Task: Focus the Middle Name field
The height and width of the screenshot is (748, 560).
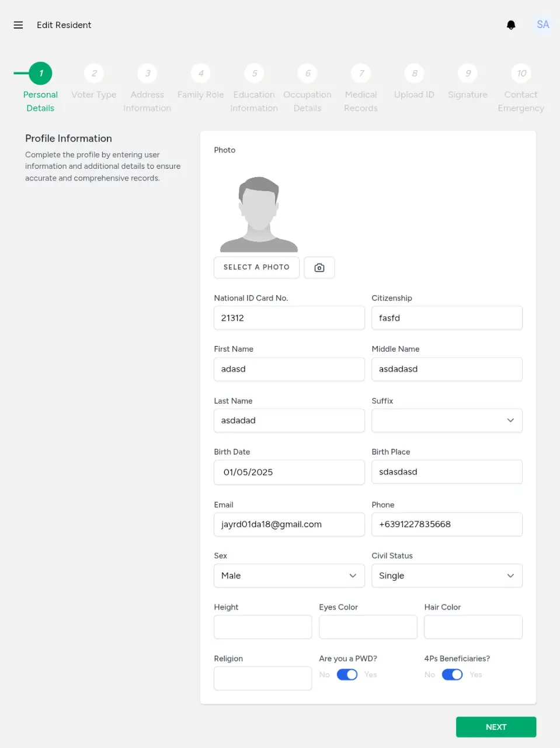Action: point(447,369)
